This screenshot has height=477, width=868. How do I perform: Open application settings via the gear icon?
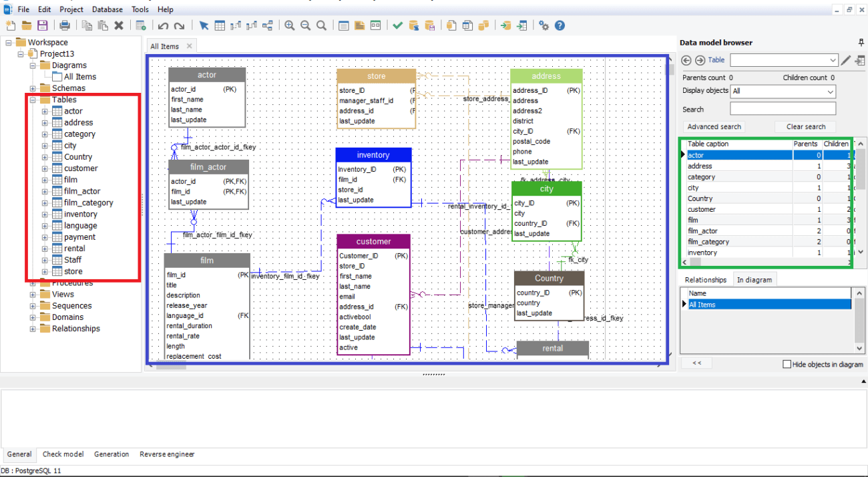[x=544, y=25]
